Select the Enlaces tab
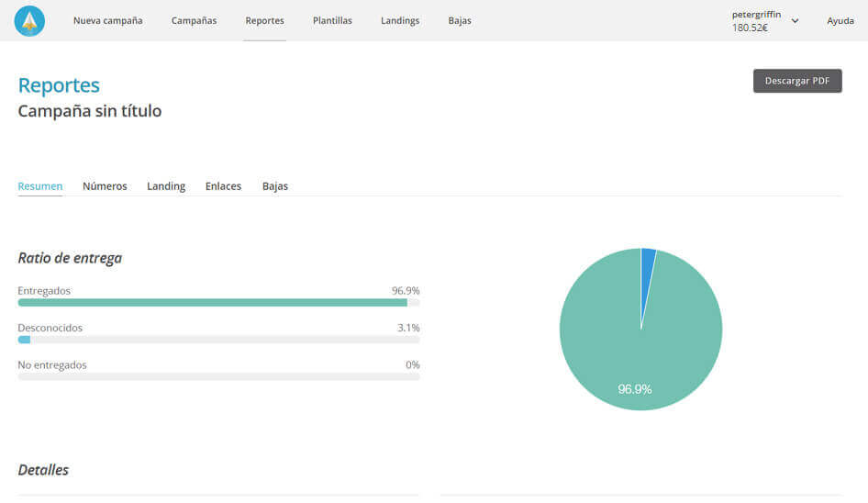868x503 pixels. [x=223, y=186]
